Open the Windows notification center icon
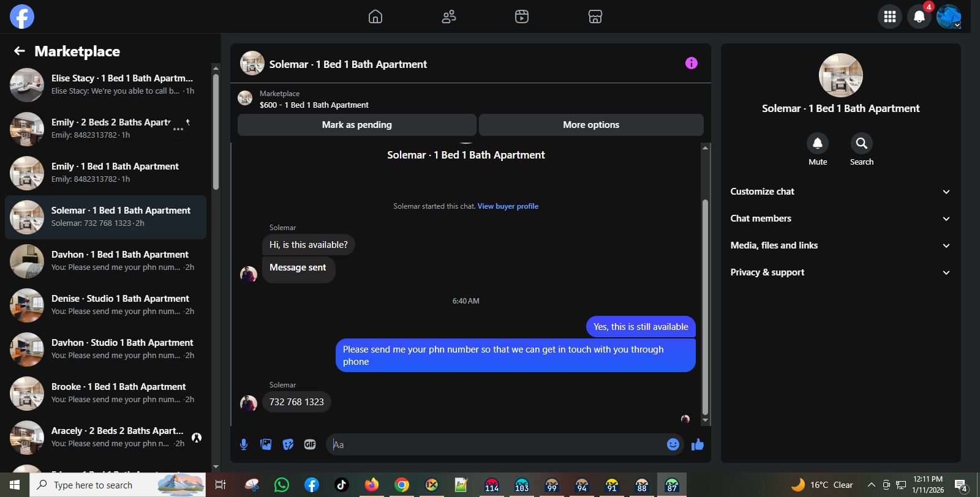 click(x=961, y=486)
